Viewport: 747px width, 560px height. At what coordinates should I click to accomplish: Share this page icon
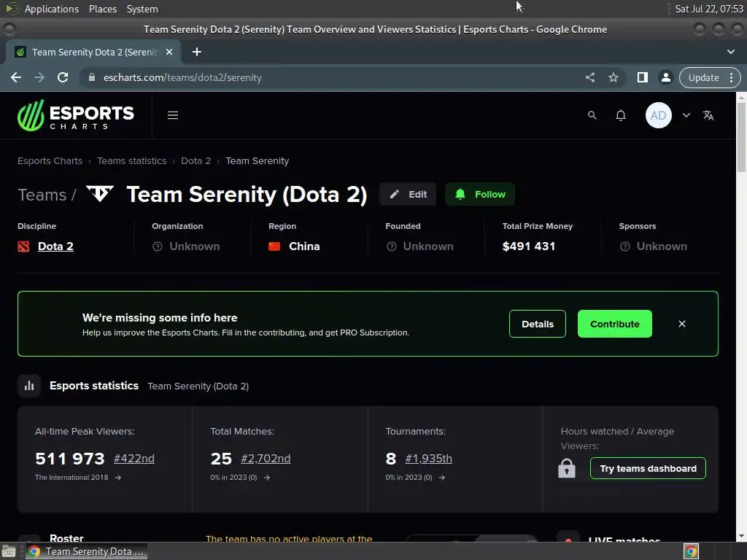pyautogui.click(x=589, y=77)
